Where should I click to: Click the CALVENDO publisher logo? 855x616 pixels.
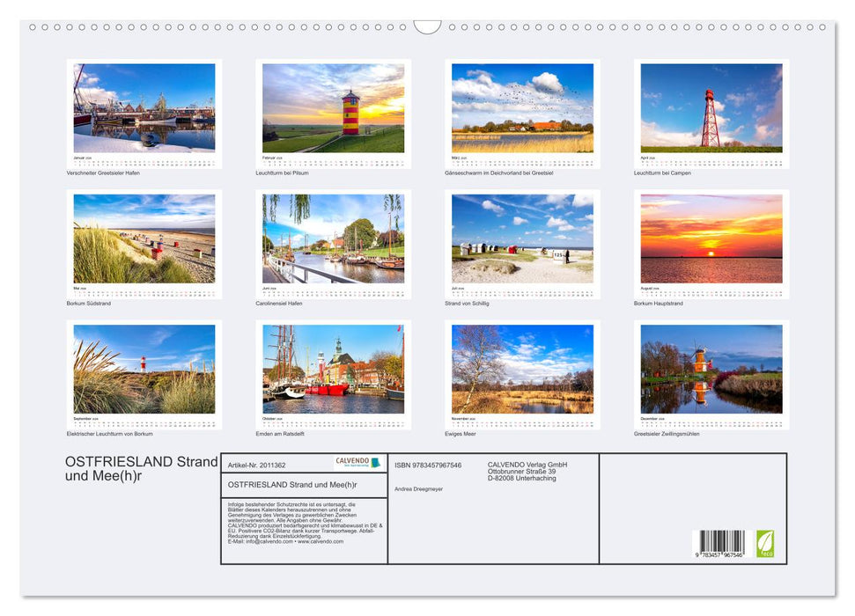point(355,461)
